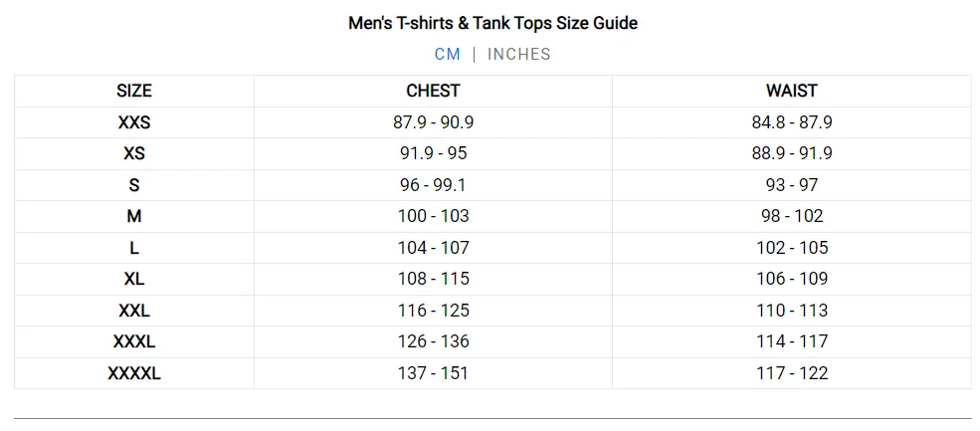The image size is (980, 431).
Task: Click chest measurement 100 - 103
Action: [x=433, y=216]
